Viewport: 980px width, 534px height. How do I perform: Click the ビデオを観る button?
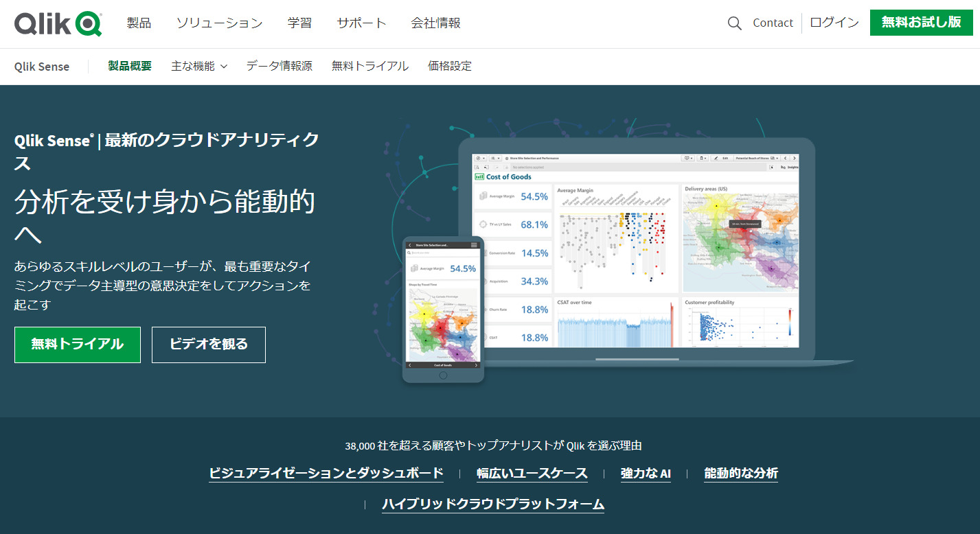209,345
